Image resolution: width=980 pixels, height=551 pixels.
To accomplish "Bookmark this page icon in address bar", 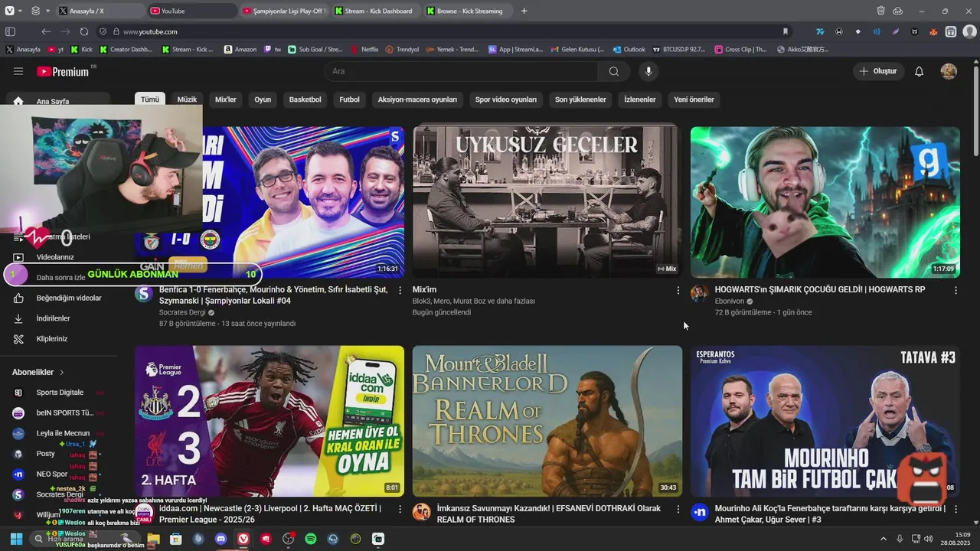I will pos(785,31).
